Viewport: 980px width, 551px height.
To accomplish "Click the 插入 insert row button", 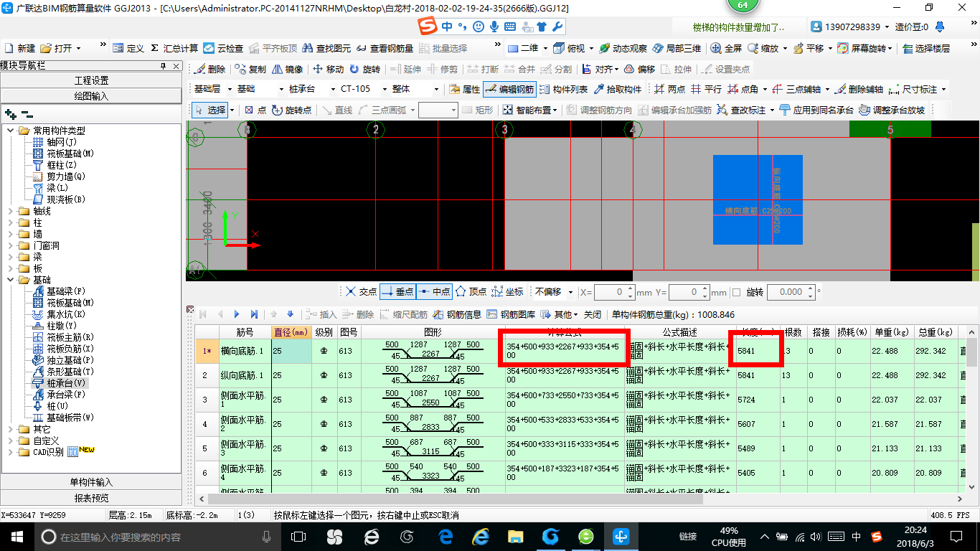I will [x=321, y=314].
